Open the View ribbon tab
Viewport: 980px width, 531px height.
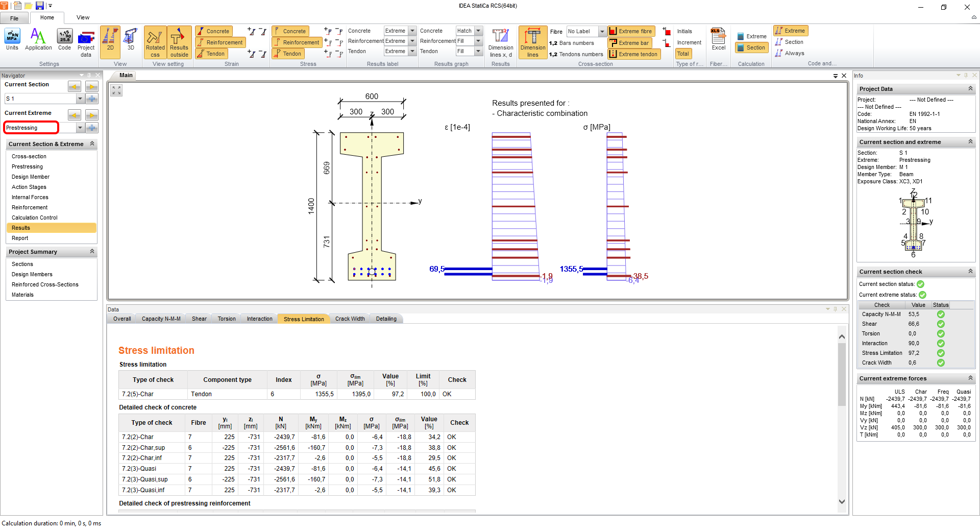pyautogui.click(x=83, y=17)
